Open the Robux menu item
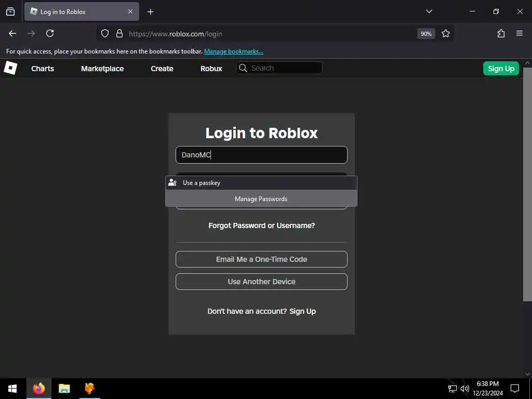The width and height of the screenshot is (532, 399). coord(211,69)
